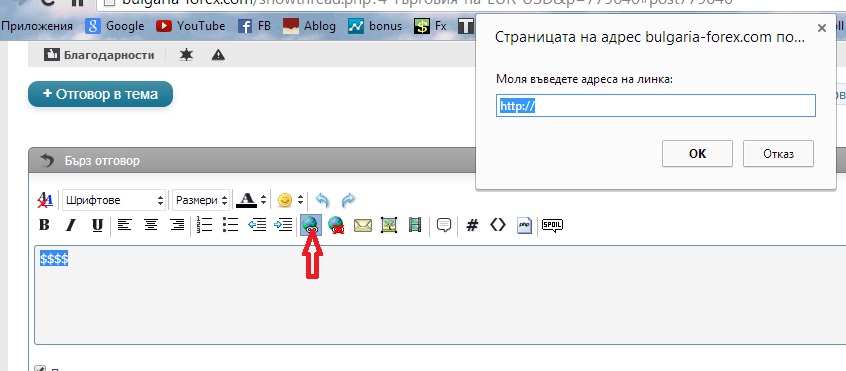846x371 pixels.
Task: Click Бърз отговор header arrow icon
Action: (47, 160)
